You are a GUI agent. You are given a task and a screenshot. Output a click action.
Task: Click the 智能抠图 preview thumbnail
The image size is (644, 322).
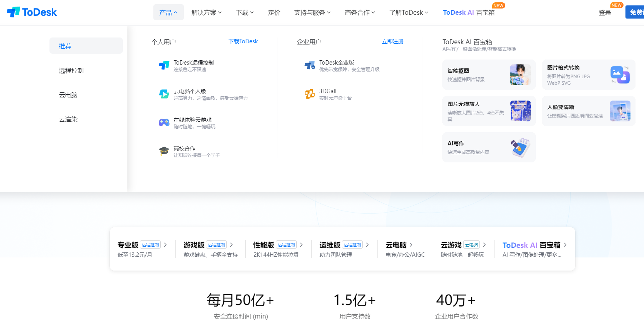pyautogui.click(x=520, y=75)
